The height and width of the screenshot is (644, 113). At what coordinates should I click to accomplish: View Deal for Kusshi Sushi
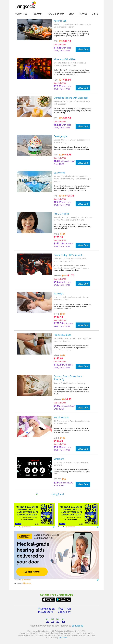pos(83,50)
